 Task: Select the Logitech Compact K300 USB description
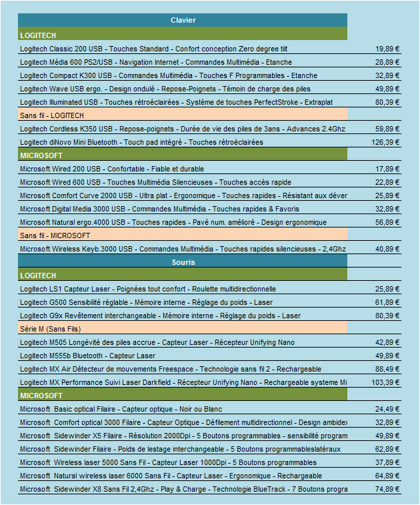point(169,75)
